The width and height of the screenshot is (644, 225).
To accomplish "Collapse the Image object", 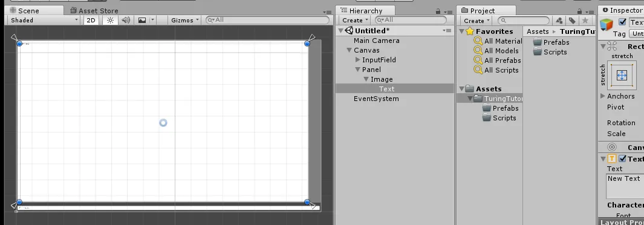I will [x=366, y=79].
